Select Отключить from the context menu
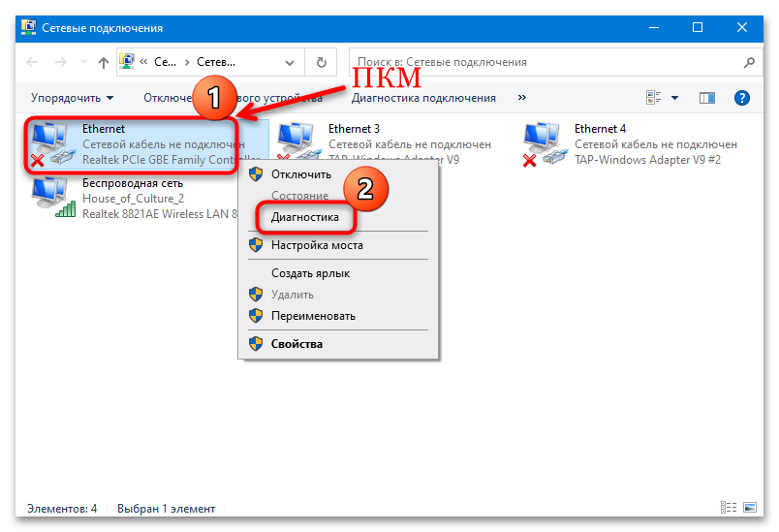Viewport: 779px width, 532px height. (x=301, y=174)
